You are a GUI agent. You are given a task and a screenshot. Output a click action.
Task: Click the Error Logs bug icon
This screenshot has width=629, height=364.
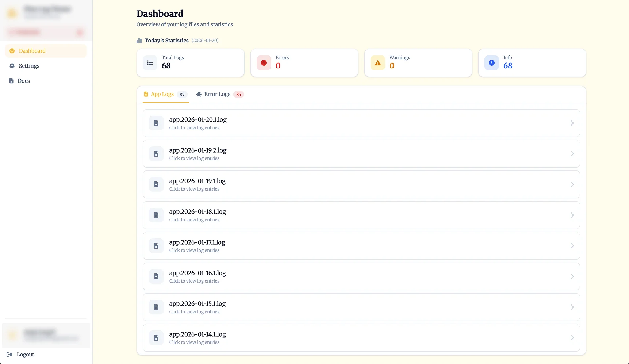click(x=199, y=94)
